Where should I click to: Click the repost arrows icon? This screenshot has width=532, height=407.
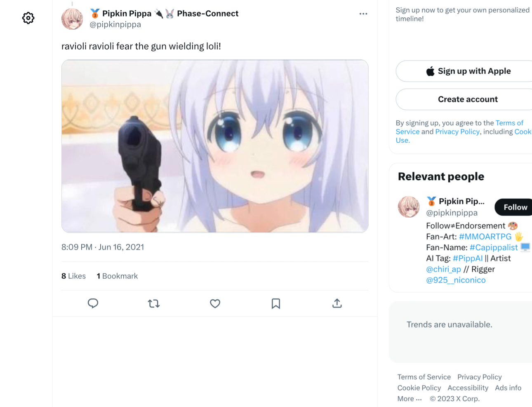tap(154, 303)
